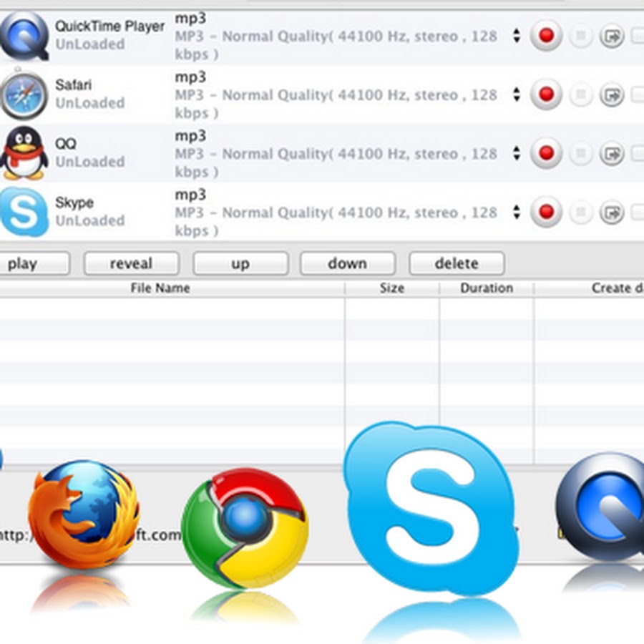Select the QuickTime Player app icon in the list

[24, 36]
